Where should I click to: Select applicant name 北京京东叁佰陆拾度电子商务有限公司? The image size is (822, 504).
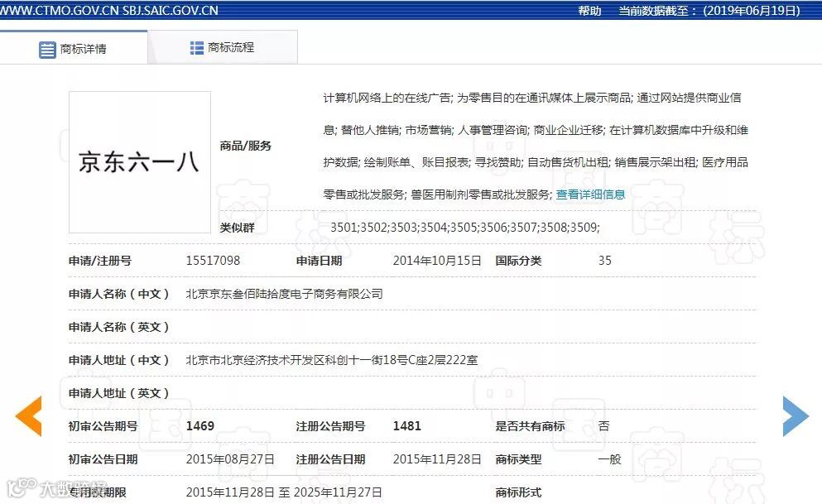point(284,294)
